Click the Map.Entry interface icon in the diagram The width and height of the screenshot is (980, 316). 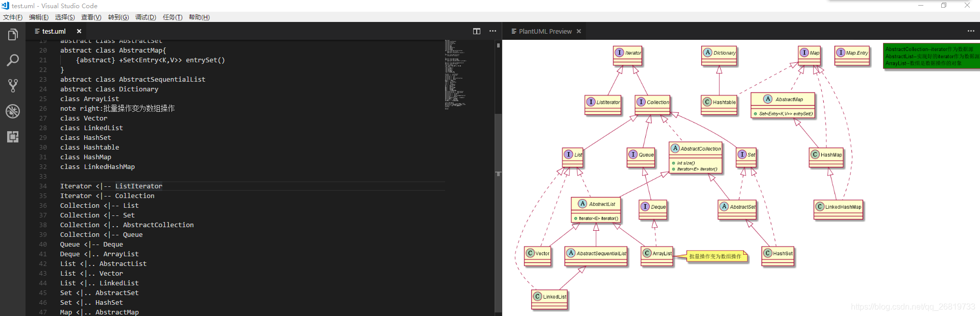coord(841,53)
